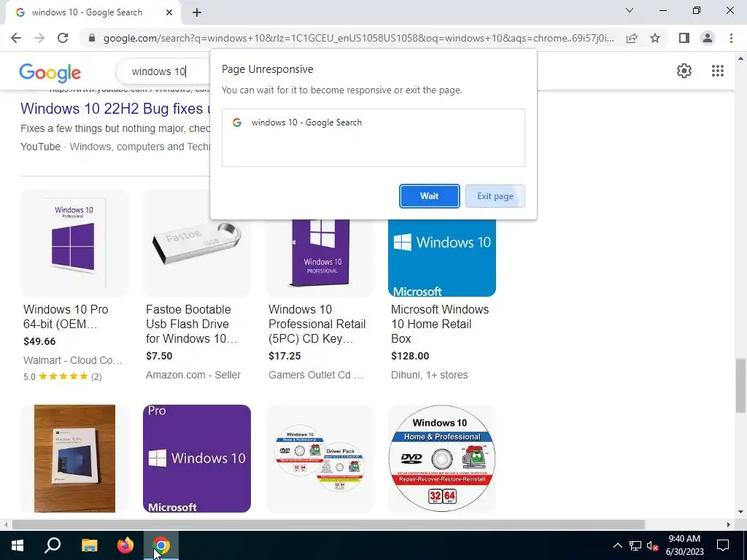Open Windows Start menu

pos(18,545)
